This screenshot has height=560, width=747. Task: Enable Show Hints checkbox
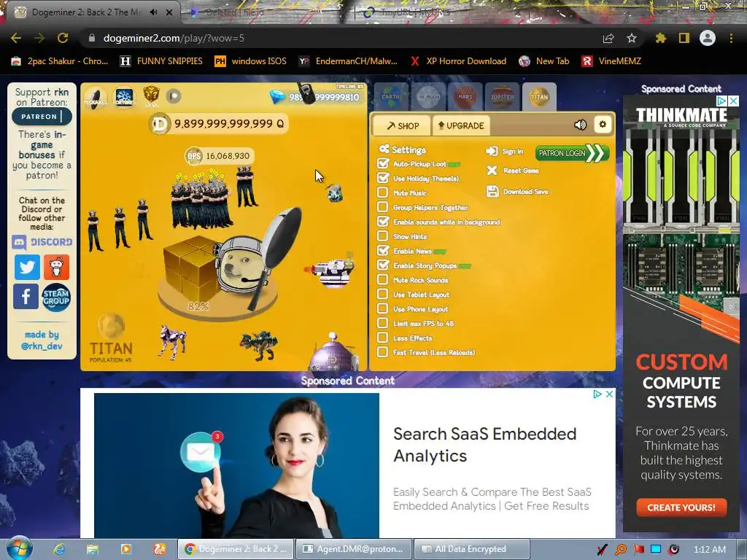click(382, 236)
